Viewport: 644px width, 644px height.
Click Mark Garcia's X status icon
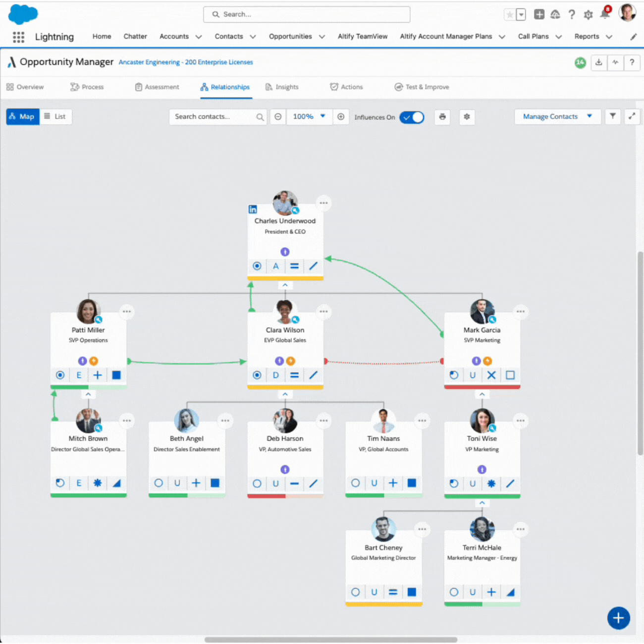(x=491, y=375)
